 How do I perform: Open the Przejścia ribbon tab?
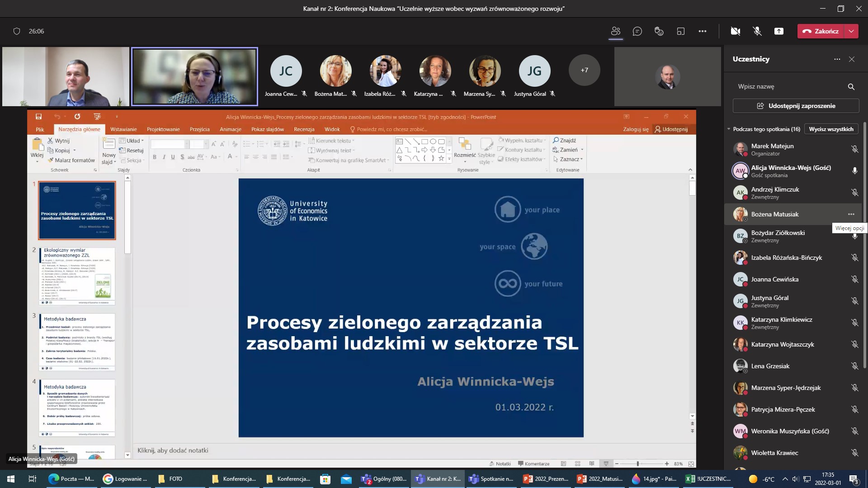(x=199, y=129)
